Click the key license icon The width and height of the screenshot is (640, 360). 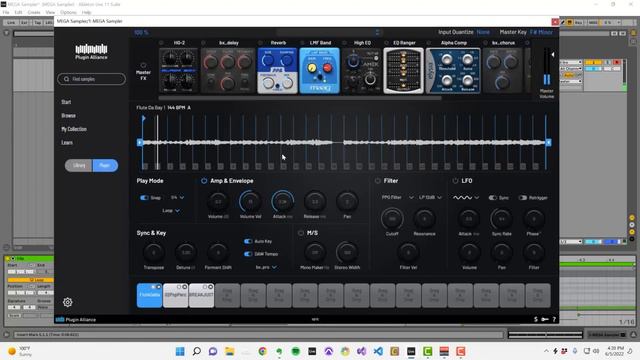coord(544,319)
